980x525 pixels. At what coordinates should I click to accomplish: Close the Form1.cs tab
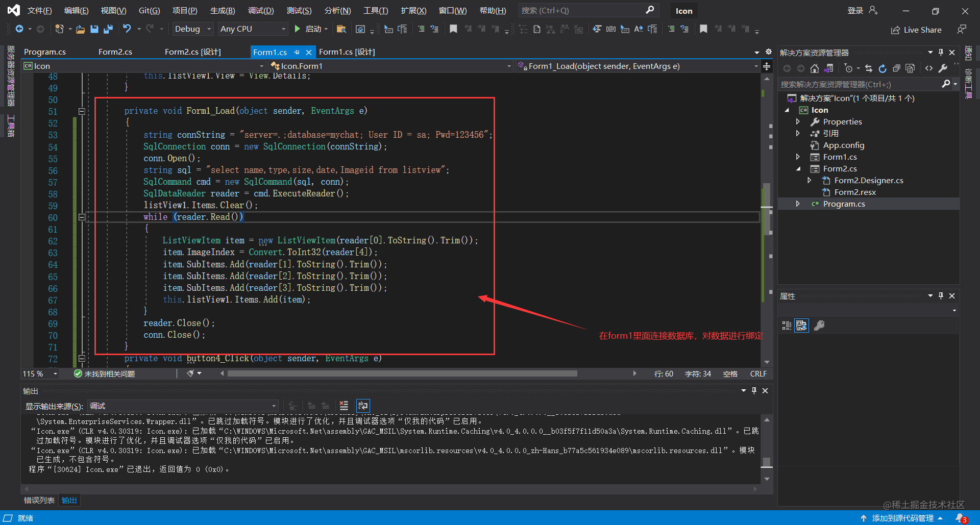pos(309,52)
